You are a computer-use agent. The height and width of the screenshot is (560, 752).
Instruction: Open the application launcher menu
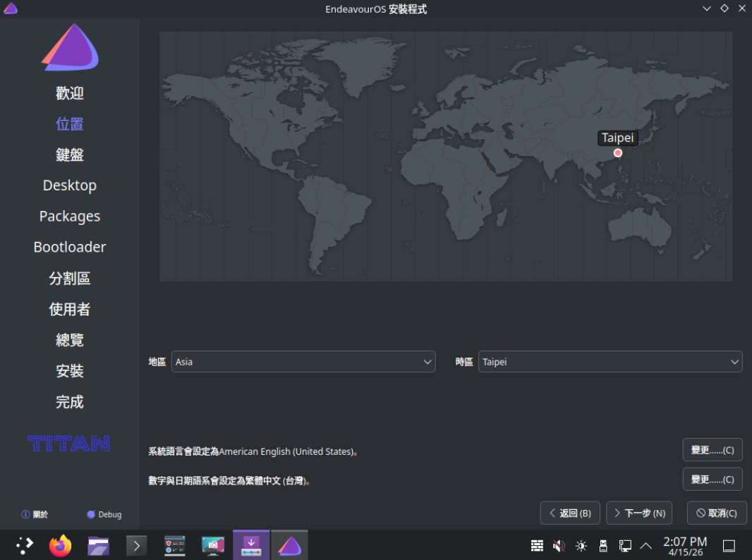point(24,545)
